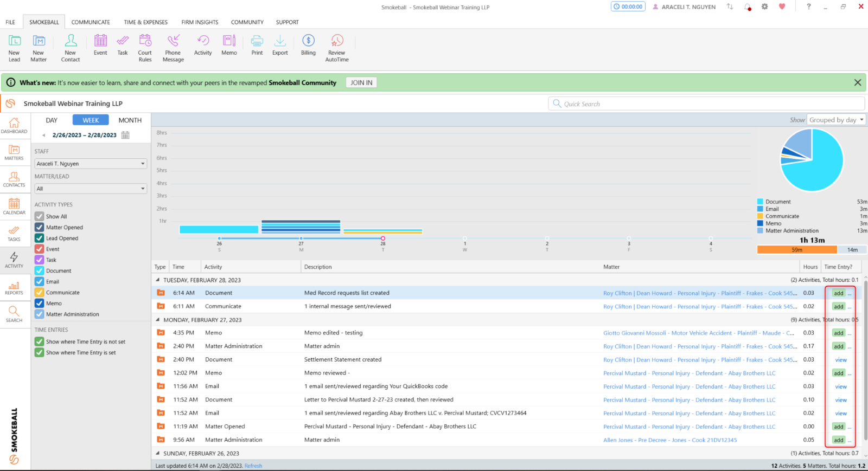Click the Join In button
Screen dimensions: 868x471
361,82
